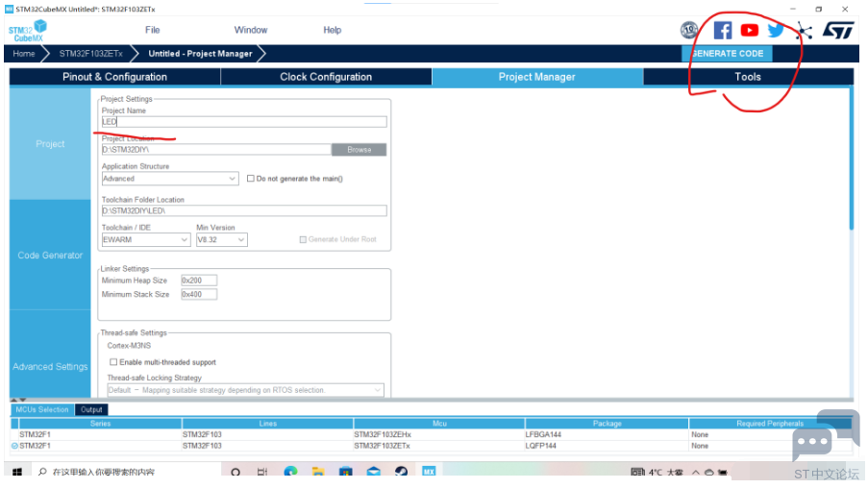Sort by the Lines column header
This screenshot has height=489, width=868.
268,423
